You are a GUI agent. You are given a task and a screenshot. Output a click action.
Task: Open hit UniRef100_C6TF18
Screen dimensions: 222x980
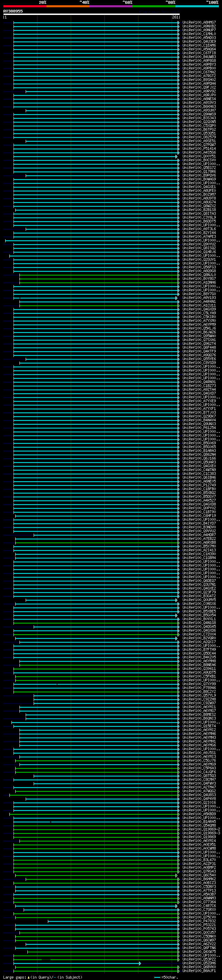pos(199,53)
